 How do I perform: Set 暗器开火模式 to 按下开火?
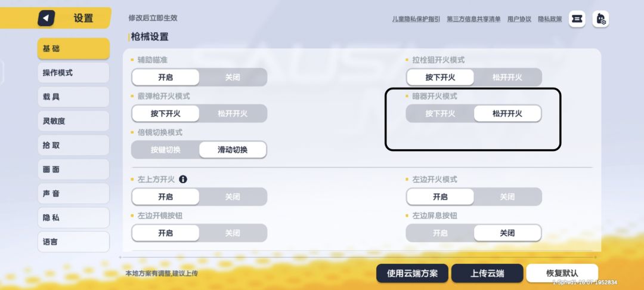click(x=440, y=113)
